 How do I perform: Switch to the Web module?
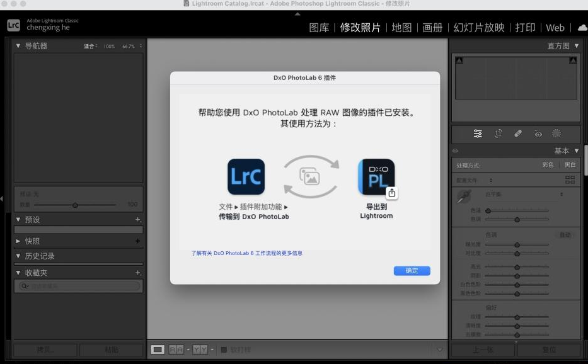[555, 28]
